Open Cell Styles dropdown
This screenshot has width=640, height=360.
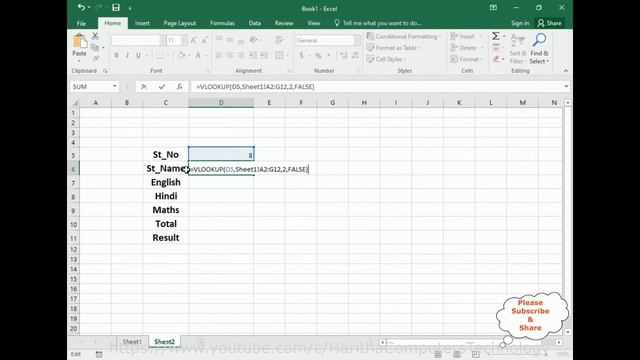(x=386, y=59)
